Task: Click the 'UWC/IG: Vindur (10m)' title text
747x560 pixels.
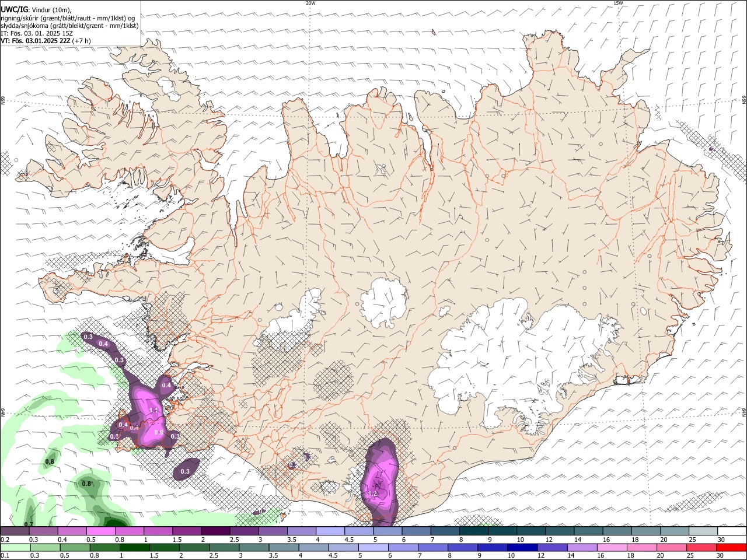Action: click(36, 9)
